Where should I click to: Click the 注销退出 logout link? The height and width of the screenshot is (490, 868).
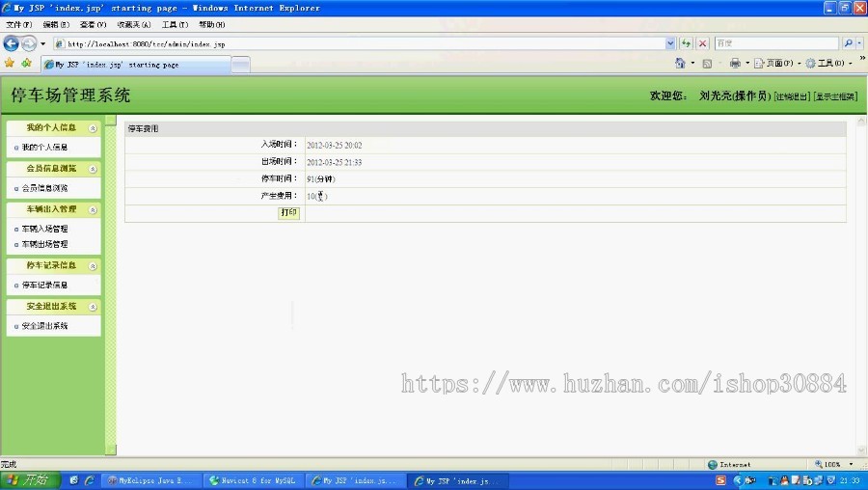[x=792, y=96]
